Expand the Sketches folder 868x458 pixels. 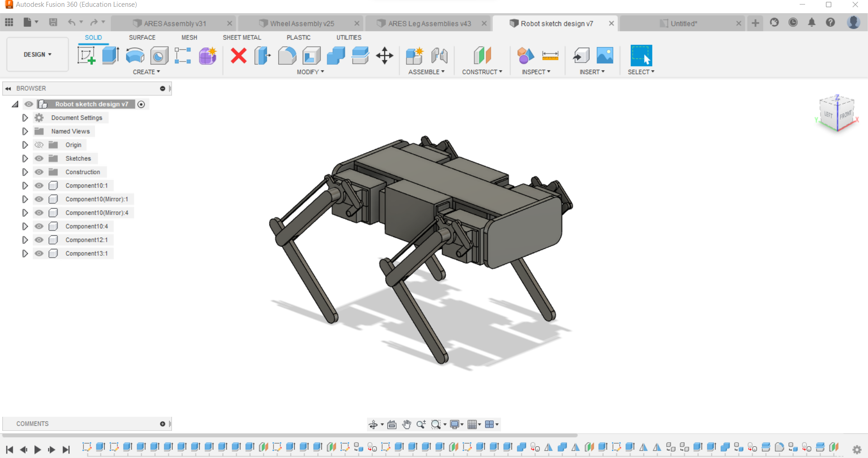(25, 158)
